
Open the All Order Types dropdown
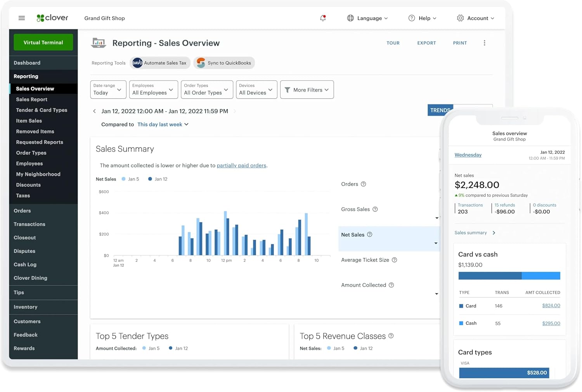click(x=206, y=90)
